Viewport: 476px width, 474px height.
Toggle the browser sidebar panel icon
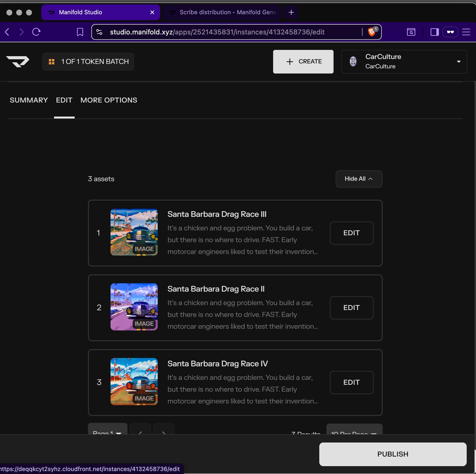tap(434, 32)
